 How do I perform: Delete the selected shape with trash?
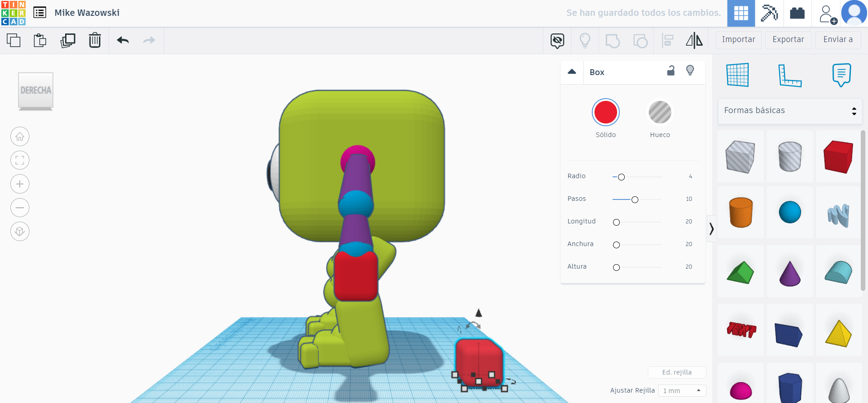94,40
